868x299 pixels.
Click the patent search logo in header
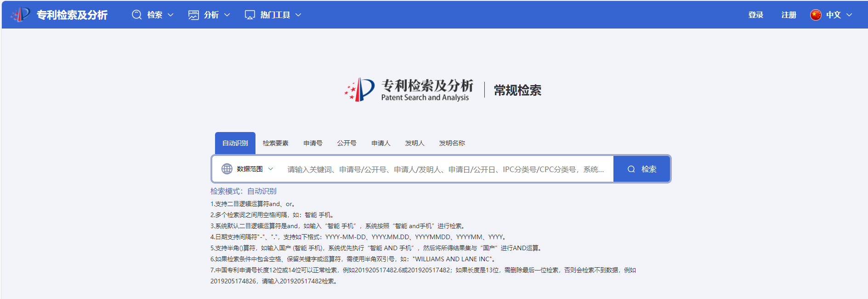tap(20, 15)
